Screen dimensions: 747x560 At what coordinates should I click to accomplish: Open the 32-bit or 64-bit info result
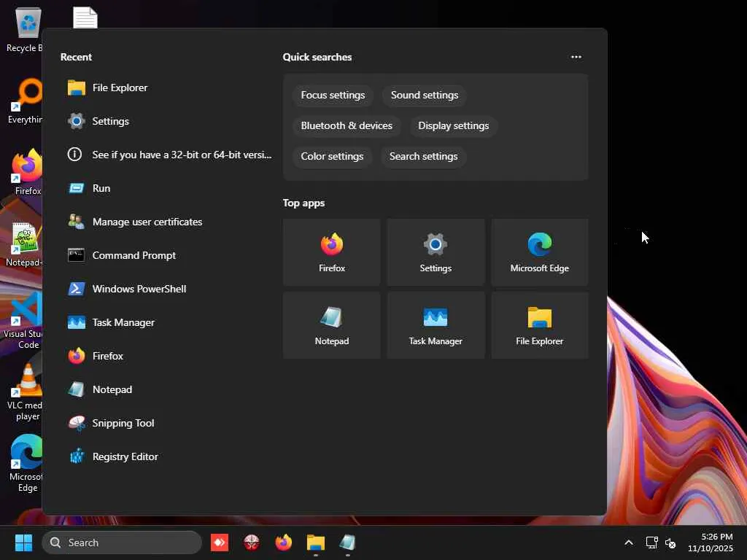(x=166, y=155)
